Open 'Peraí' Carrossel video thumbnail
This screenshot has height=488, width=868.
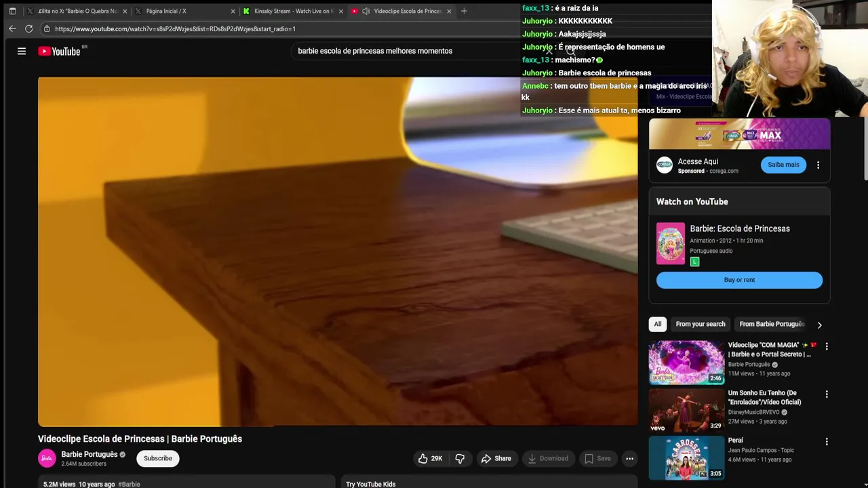pyautogui.click(x=686, y=457)
